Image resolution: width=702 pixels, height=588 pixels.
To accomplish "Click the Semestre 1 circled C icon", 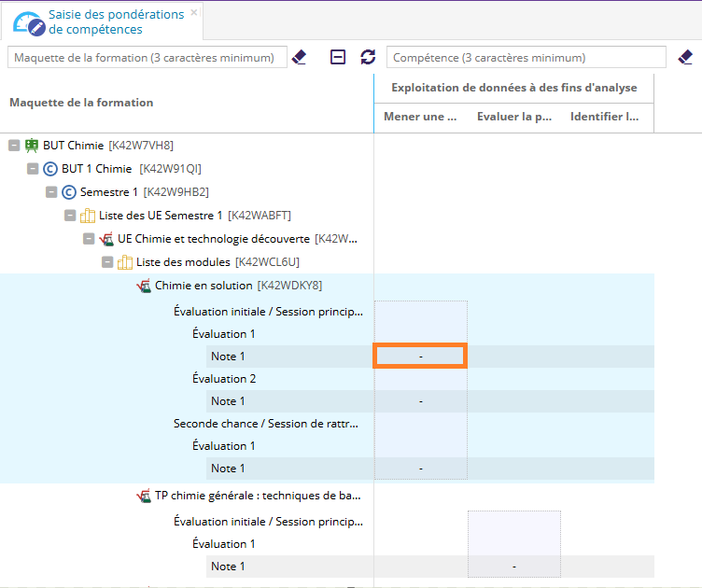I will click(69, 192).
